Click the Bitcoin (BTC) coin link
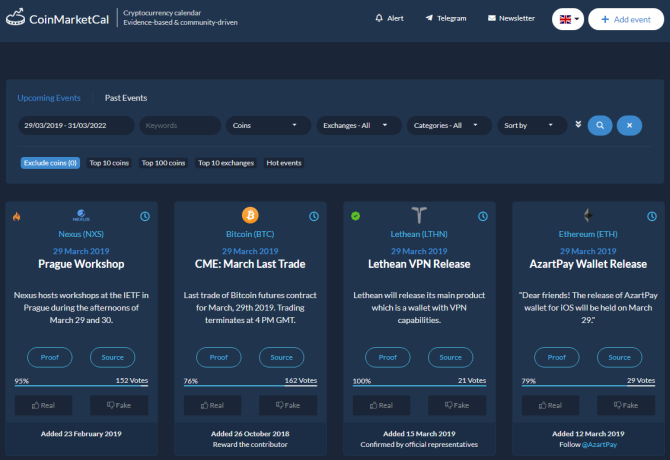The image size is (670, 460). click(250, 234)
